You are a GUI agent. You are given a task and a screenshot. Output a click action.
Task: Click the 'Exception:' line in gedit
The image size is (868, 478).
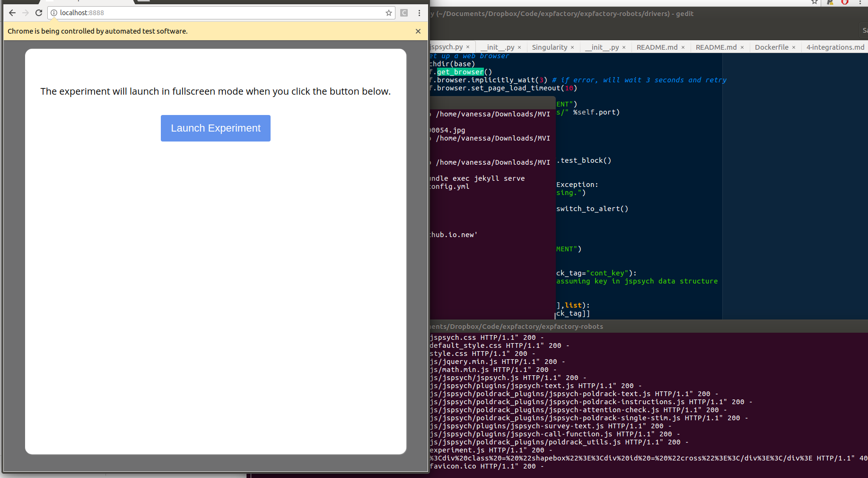point(577,185)
